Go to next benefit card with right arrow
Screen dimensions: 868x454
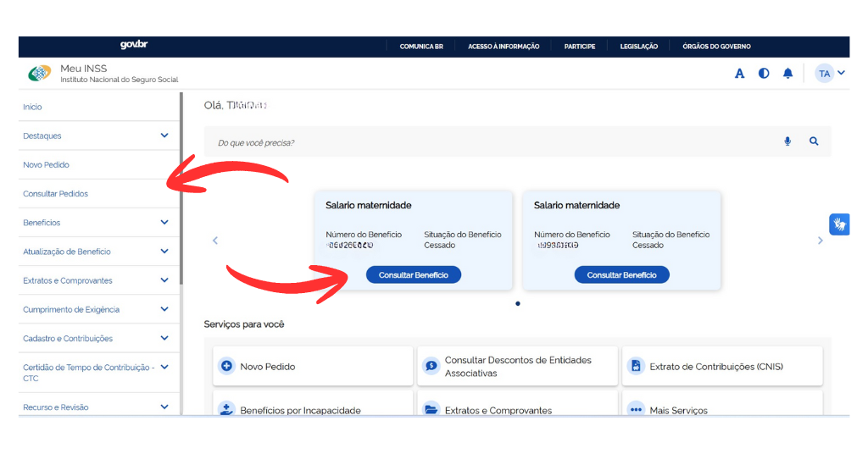[820, 241]
